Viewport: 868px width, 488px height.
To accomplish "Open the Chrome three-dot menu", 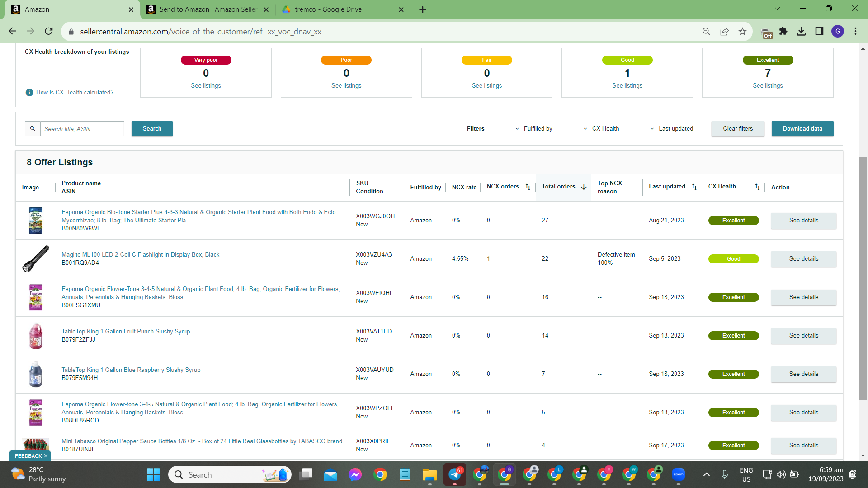I will [x=855, y=31].
